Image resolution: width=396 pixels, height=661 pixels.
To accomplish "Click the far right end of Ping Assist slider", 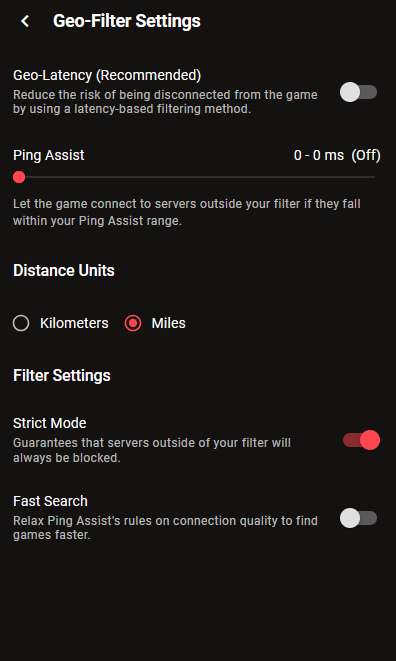I will click(x=374, y=177).
